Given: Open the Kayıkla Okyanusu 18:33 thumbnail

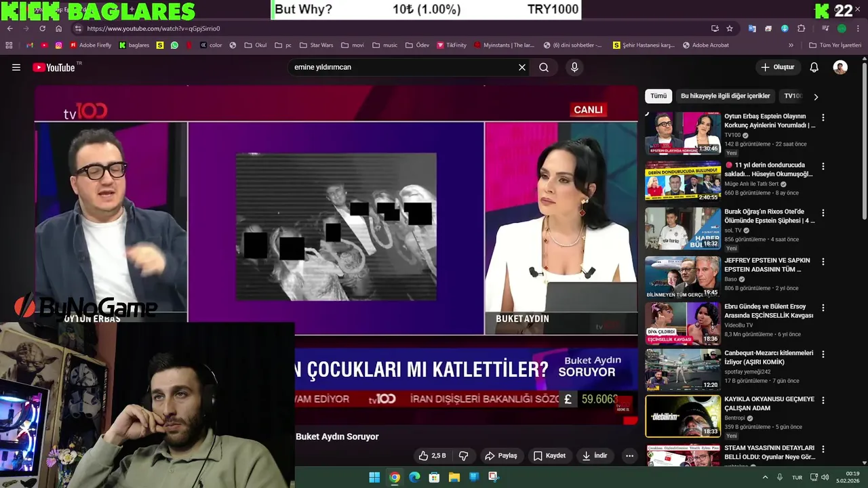Looking at the screenshot, I should click(x=683, y=416).
